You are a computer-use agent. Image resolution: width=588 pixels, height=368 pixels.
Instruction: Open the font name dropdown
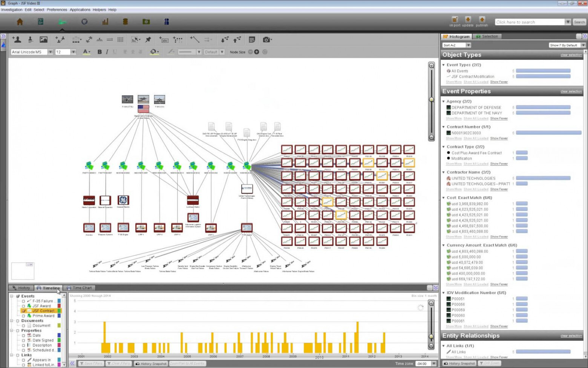[50, 52]
